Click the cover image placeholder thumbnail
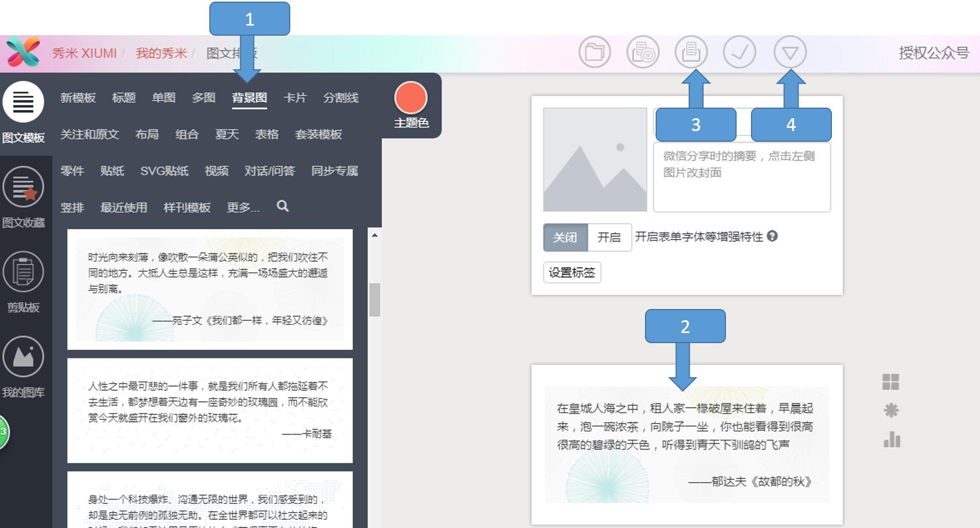Image resolution: width=980 pixels, height=528 pixels. coord(595,159)
